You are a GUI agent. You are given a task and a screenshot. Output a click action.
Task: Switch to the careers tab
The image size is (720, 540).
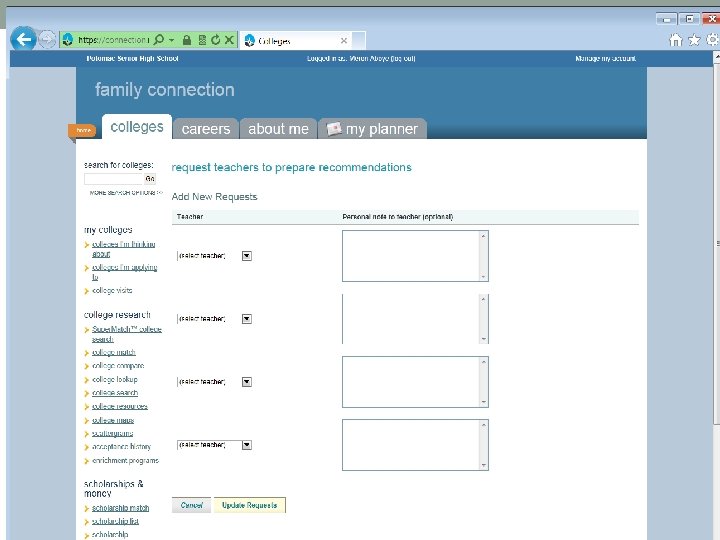(206, 129)
